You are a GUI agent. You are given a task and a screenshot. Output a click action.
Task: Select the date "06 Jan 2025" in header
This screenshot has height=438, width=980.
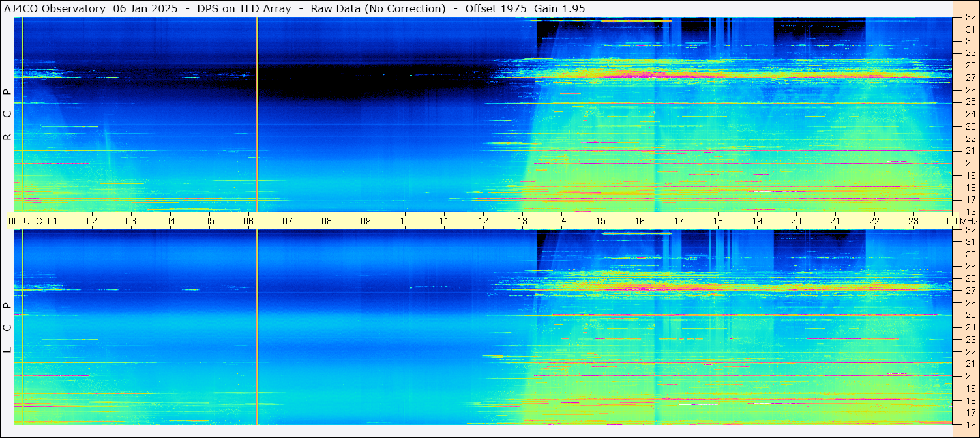[145, 8]
